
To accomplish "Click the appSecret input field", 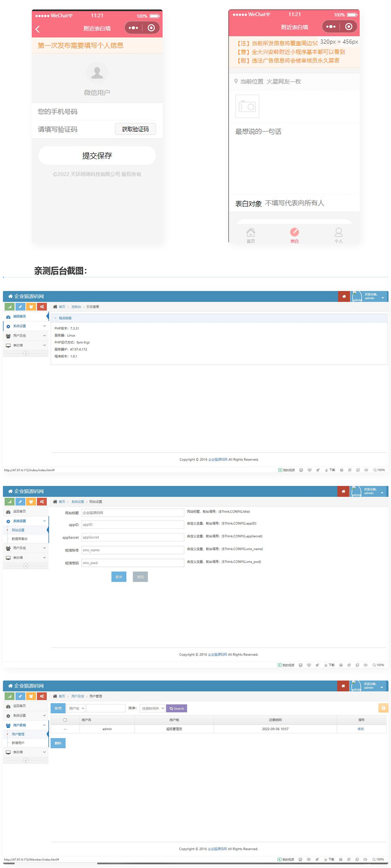I will (132, 537).
